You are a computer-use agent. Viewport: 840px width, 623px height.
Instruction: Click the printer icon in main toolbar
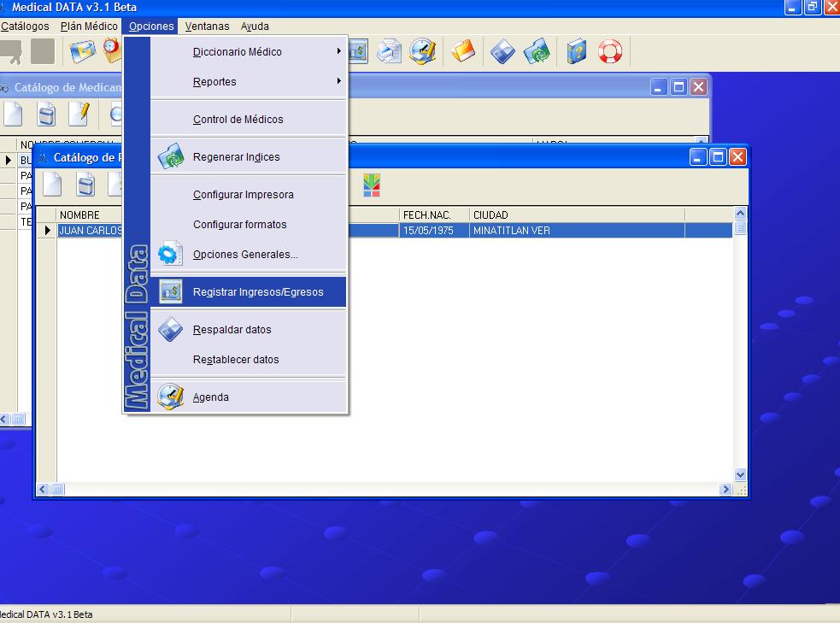(390, 51)
